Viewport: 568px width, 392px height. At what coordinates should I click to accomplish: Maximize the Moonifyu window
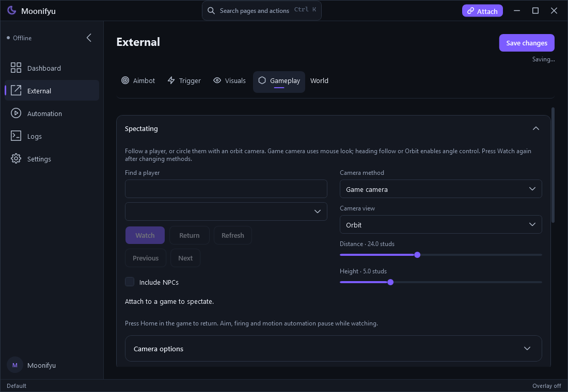click(535, 10)
